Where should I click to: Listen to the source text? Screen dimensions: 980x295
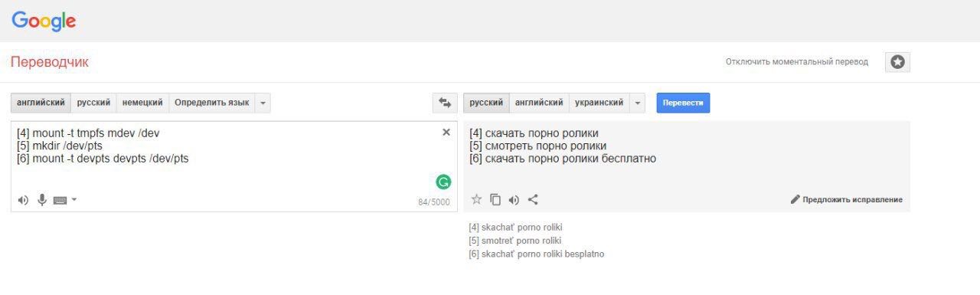coord(23,200)
